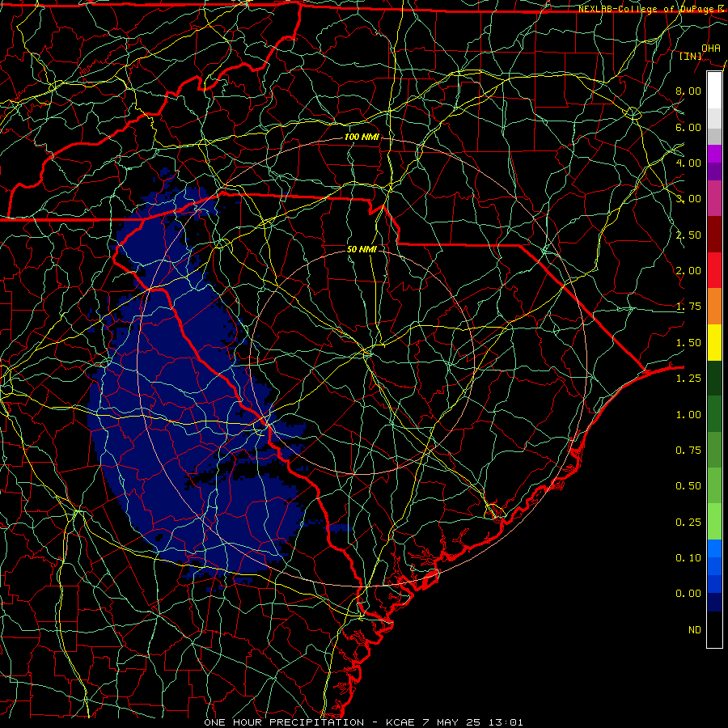This screenshot has height=728, width=728.
Task: Select the dark red legend swatch
Action: (x=714, y=235)
